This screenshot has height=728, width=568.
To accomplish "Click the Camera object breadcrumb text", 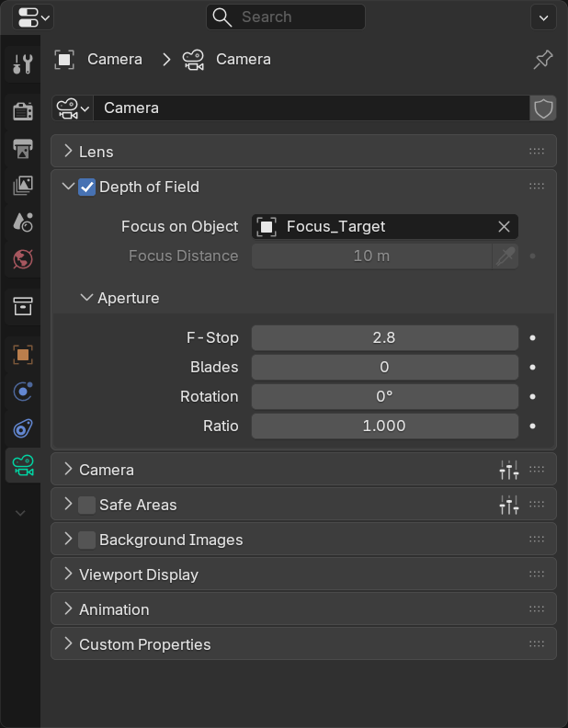I will coord(115,60).
